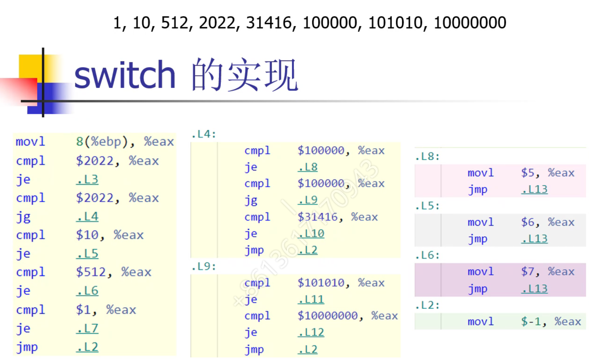The height and width of the screenshot is (364, 589).
Task: Click the number list starting "1, 10, 512"
Action: click(x=309, y=23)
